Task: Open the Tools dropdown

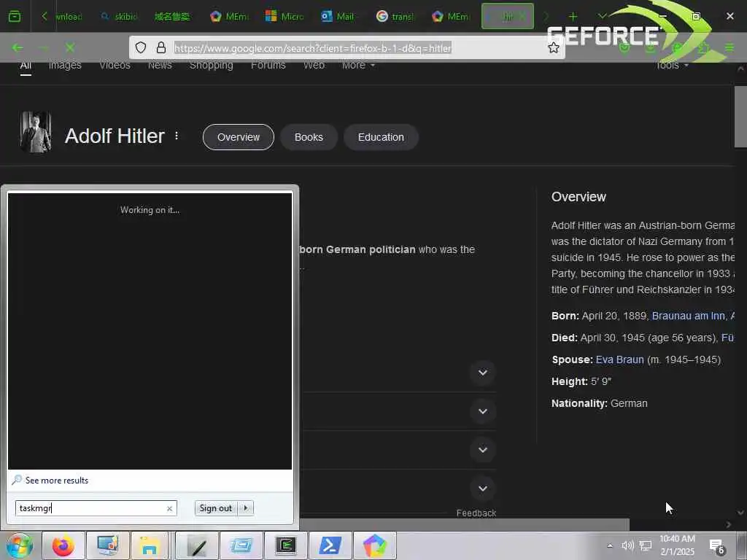Action: click(x=672, y=66)
